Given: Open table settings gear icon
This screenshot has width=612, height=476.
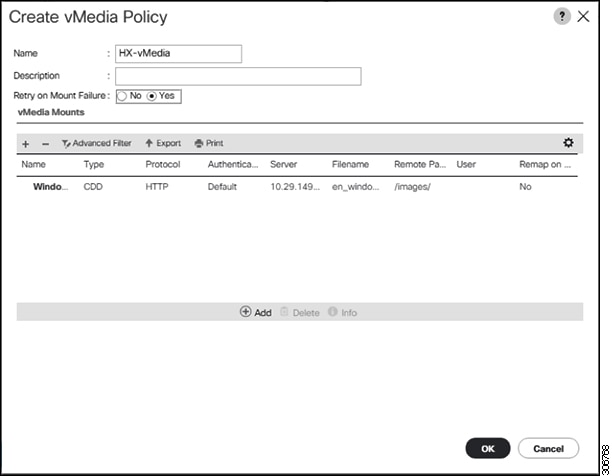Looking at the screenshot, I should click(x=568, y=142).
